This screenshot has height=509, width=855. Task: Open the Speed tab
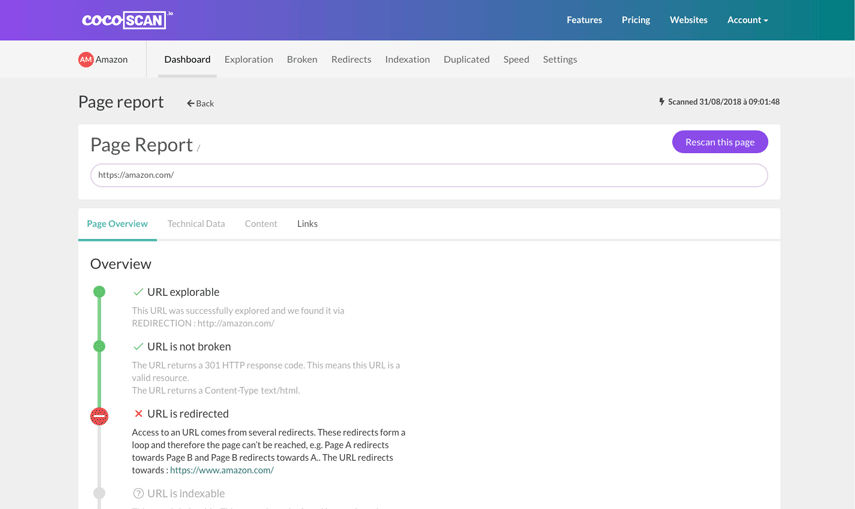click(516, 59)
